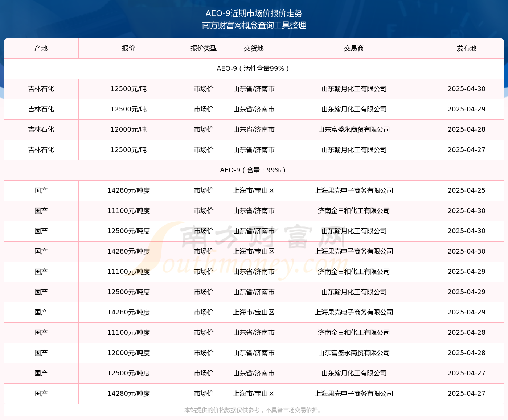Image resolution: width=508 pixels, height=420 pixels.
Task: Click the date cell 2025-04-25
Action: 466,190
